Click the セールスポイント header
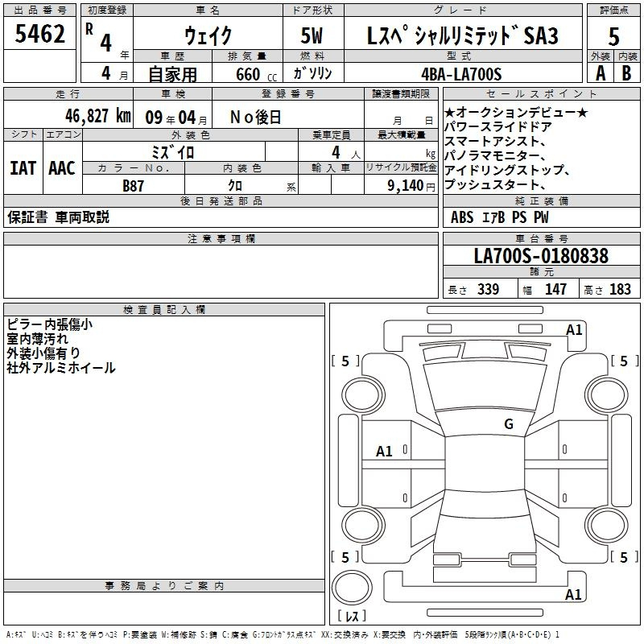 click(x=541, y=93)
